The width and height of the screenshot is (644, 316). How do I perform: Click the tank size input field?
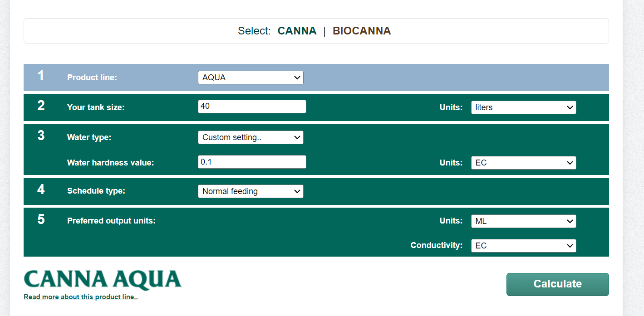(252, 107)
